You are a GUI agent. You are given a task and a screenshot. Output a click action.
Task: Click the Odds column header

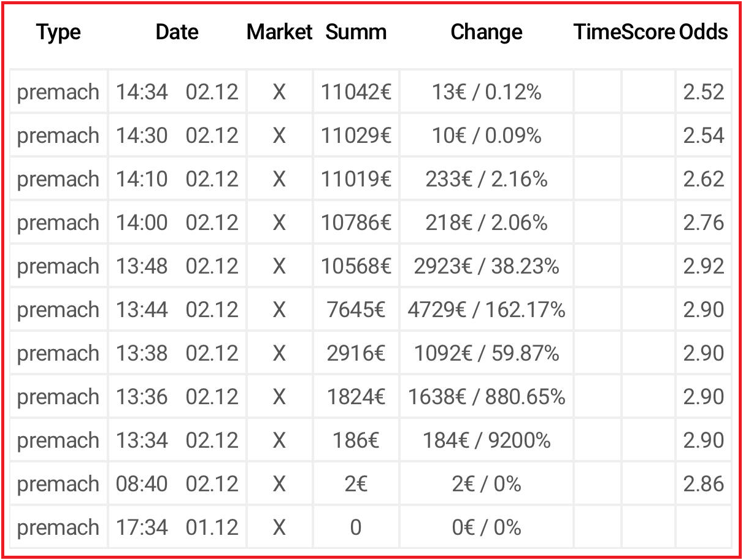[x=703, y=33]
